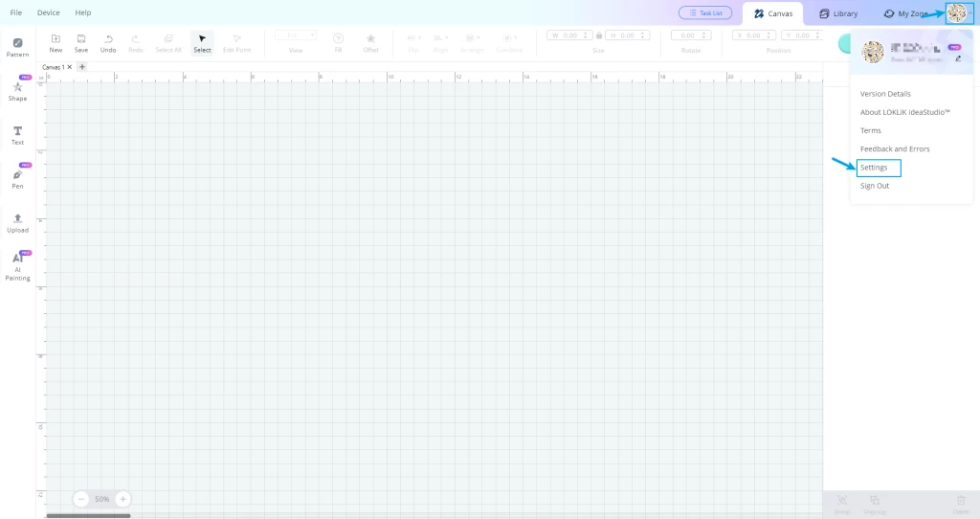Click the Height size input field
This screenshot has height=519, width=980.
tap(628, 35)
